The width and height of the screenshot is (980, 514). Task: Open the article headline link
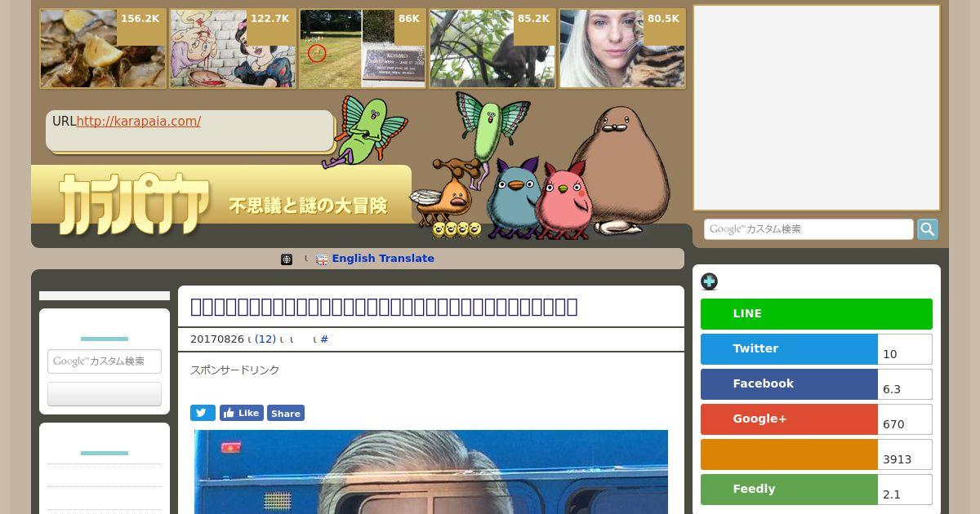coord(384,307)
